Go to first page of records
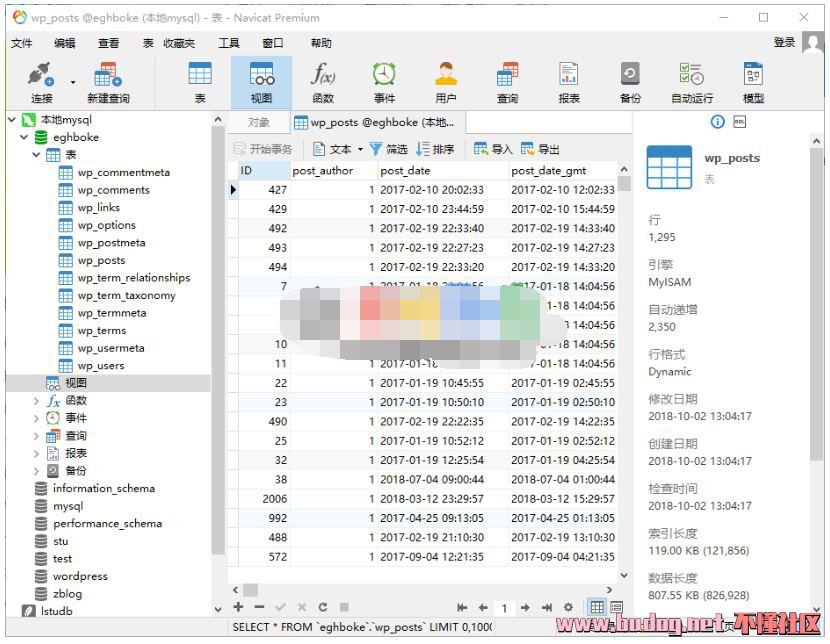Image resolution: width=830 pixels, height=644 pixels. [x=462, y=607]
